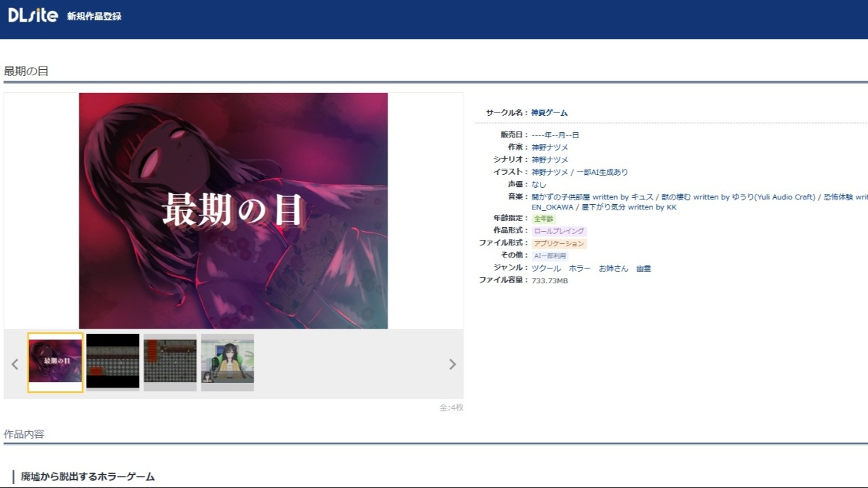868x488 pixels.
Task: Open the 開かずの子供部屋 written by キュス link
Action: pyautogui.click(x=592, y=197)
